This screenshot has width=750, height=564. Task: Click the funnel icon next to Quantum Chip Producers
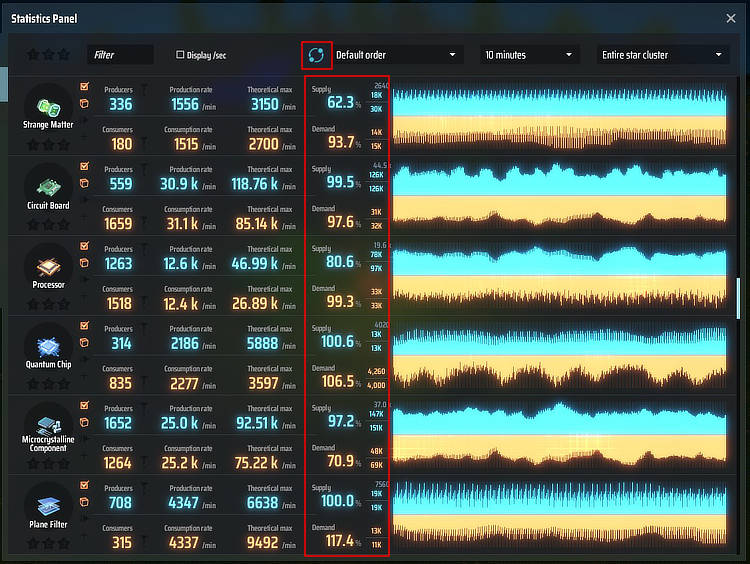pyautogui.click(x=144, y=328)
